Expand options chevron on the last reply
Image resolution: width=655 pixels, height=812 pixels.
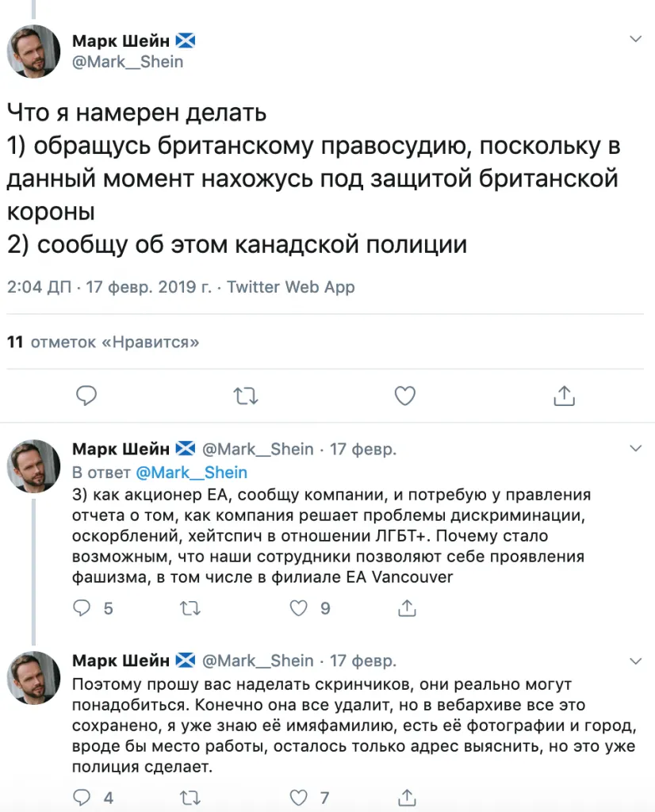[x=635, y=660]
